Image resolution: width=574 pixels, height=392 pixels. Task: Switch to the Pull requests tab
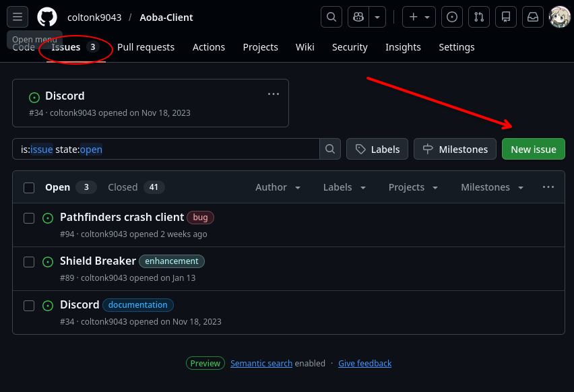pyautogui.click(x=146, y=47)
